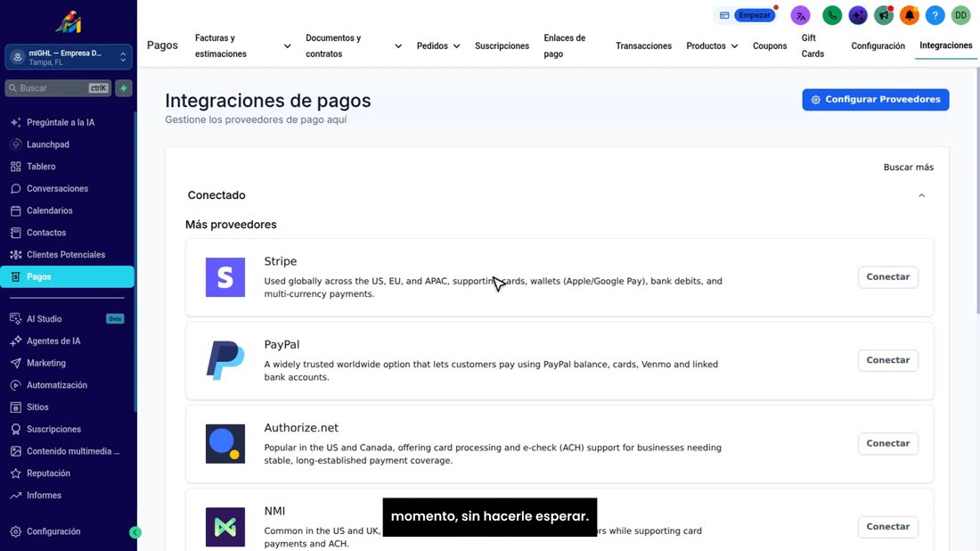Click the PayPal logo thumbnail
Screen dimensions: 980x551
click(225, 360)
